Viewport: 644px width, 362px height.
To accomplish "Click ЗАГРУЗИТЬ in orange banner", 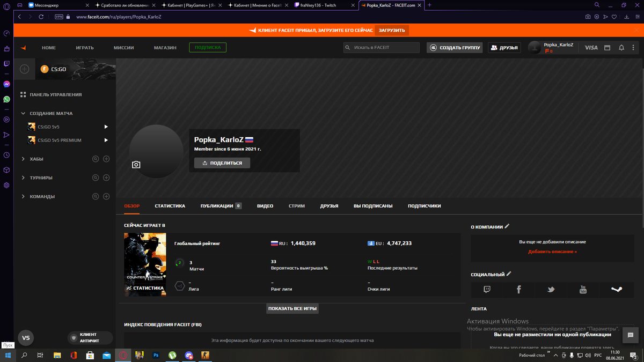I will click(x=391, y=31).
